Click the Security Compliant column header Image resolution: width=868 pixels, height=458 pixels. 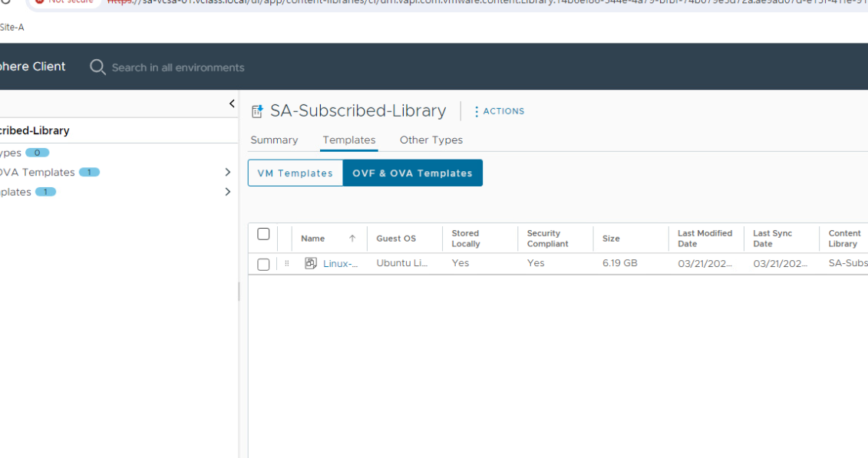coord(547,239)
